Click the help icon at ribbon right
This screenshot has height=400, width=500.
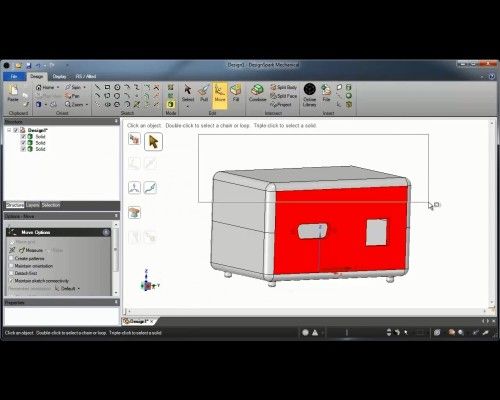tap(492, 76)
